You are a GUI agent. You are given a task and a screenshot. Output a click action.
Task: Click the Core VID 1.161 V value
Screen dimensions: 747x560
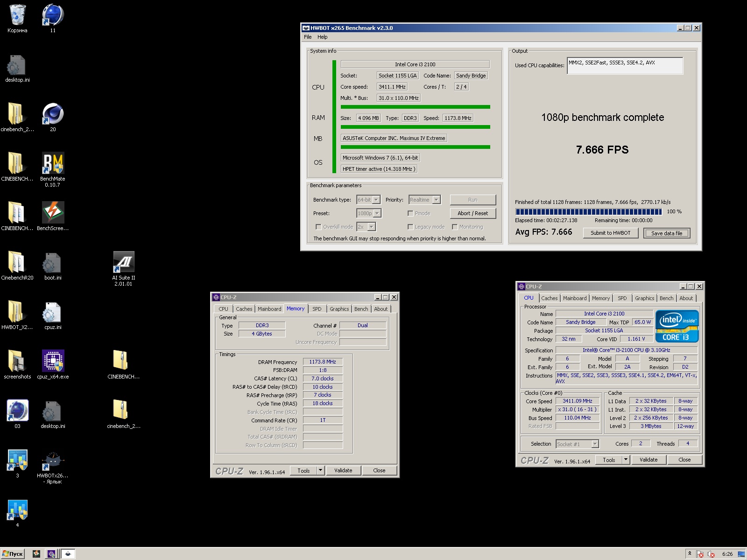(x=636, y=339)
